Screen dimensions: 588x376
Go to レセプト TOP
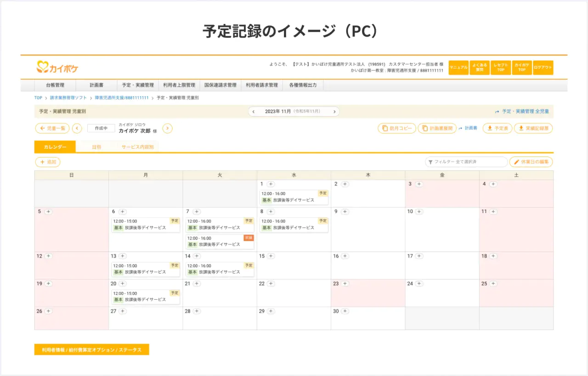[501, 67]
